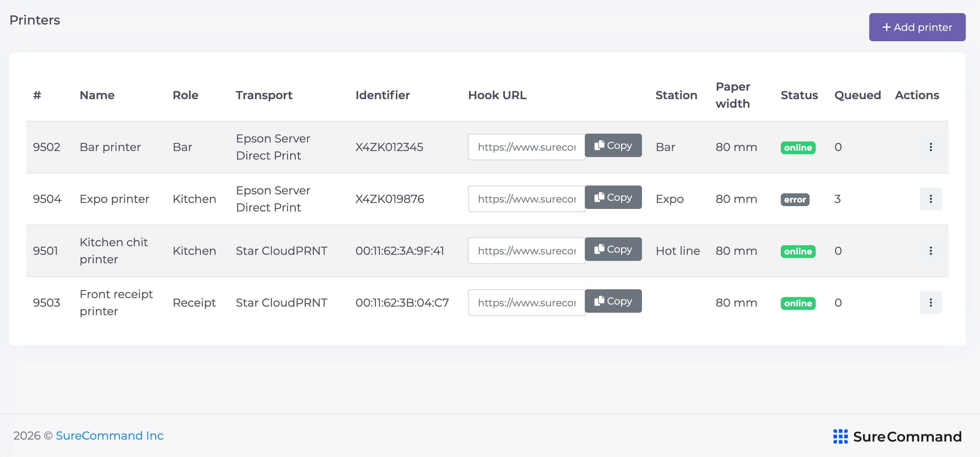Open actions menu for Bar printer row

coord(931,147)
